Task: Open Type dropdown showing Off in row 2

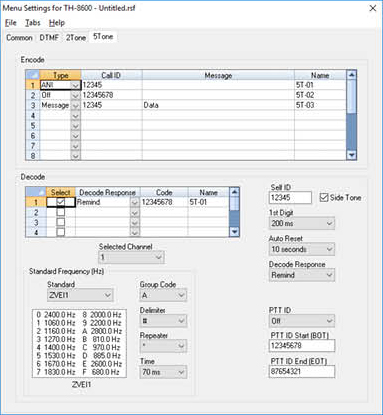Action: tap(76, 95)
